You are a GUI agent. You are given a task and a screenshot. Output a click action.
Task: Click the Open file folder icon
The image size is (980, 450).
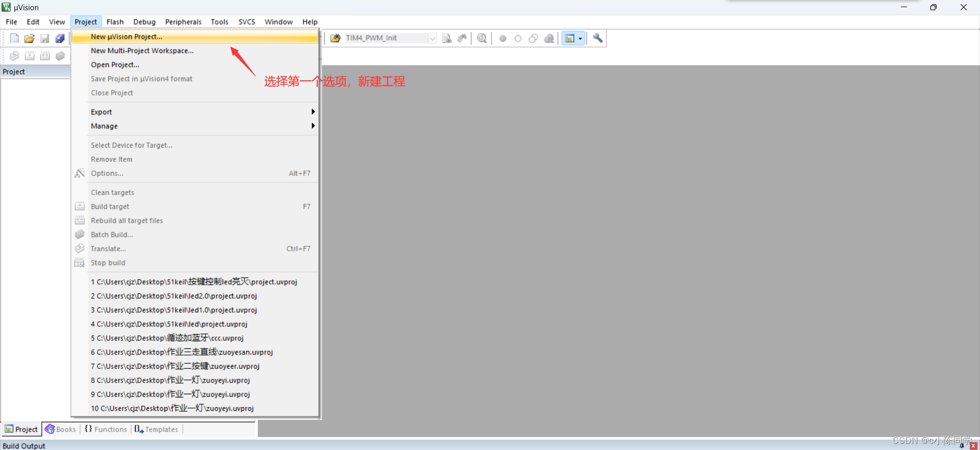coord(30,38)
